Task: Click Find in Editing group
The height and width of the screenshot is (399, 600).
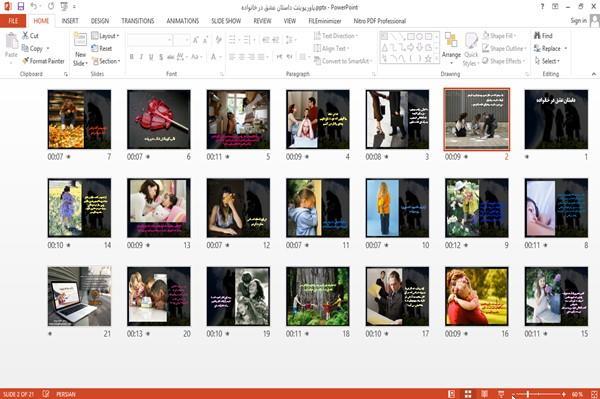Action: (543, 36)
